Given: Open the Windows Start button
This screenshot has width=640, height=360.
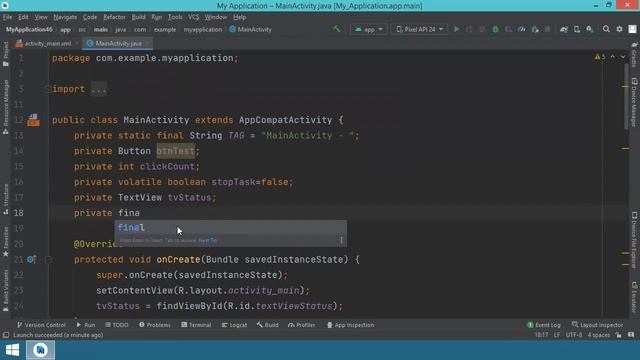Looking at the screenshot, I should tap(12, 350).
